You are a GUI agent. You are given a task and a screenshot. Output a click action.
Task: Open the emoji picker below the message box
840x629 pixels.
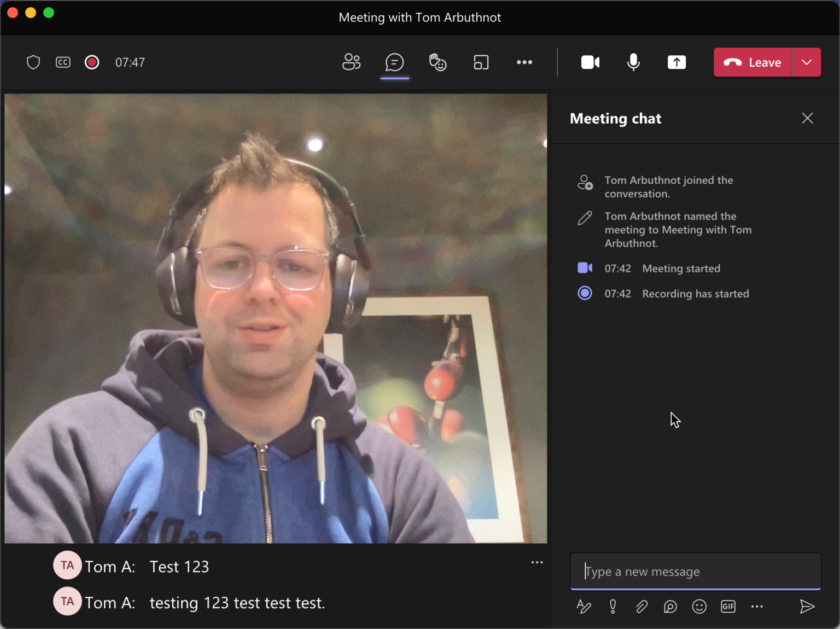pyautogui.click(x=699, y=606)
